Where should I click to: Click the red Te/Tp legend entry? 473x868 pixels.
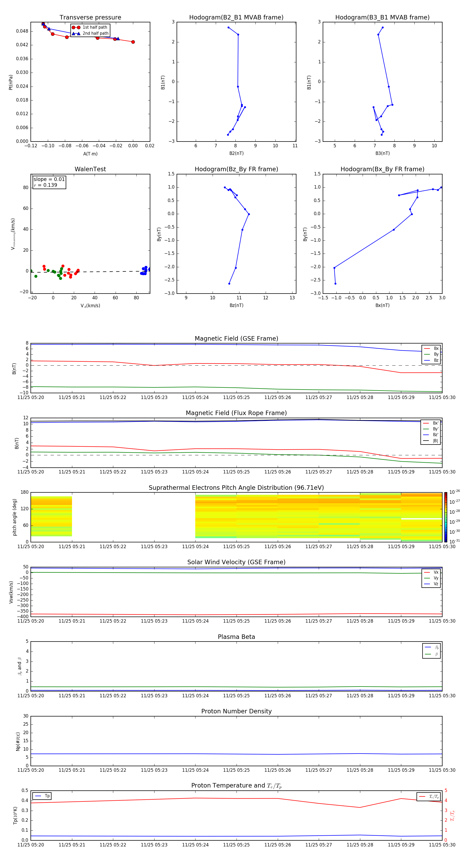coord(429,796)
